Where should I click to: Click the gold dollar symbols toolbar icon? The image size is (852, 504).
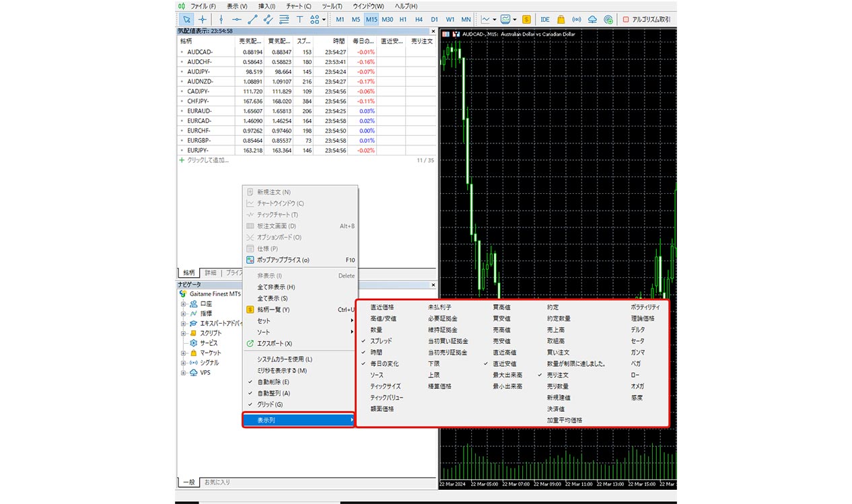(x=526, y=20)
